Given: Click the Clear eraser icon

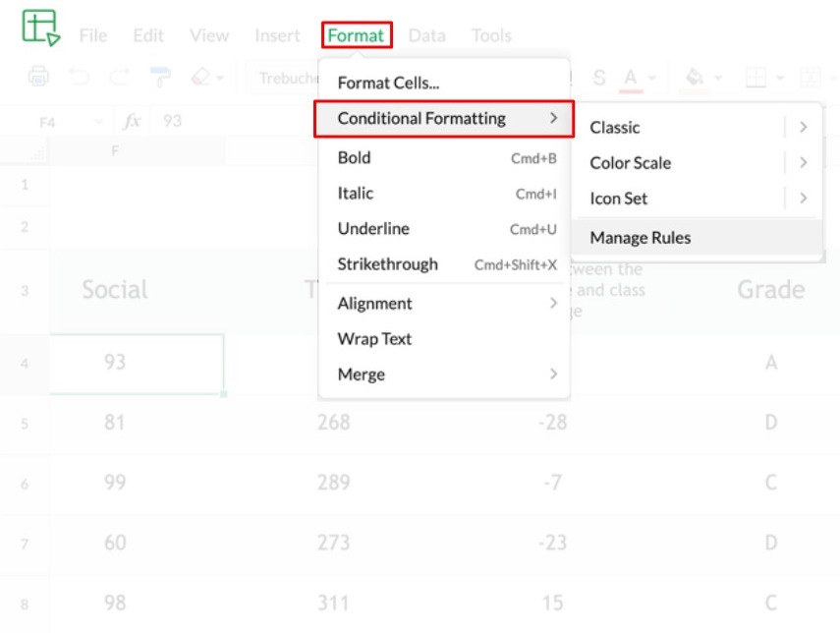Looking at the screenshot, I should pyautogui.click(x=200, y=77).
